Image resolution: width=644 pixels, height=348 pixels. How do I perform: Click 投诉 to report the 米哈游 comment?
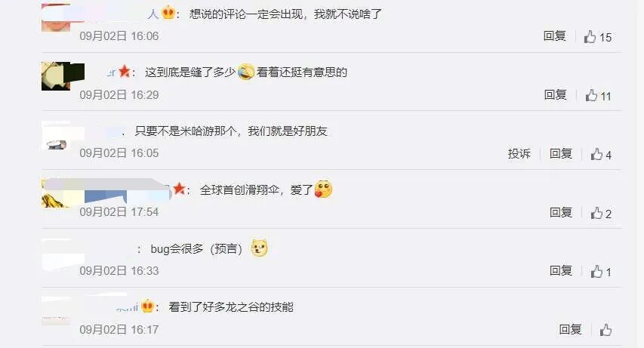(x=519, y=154)
